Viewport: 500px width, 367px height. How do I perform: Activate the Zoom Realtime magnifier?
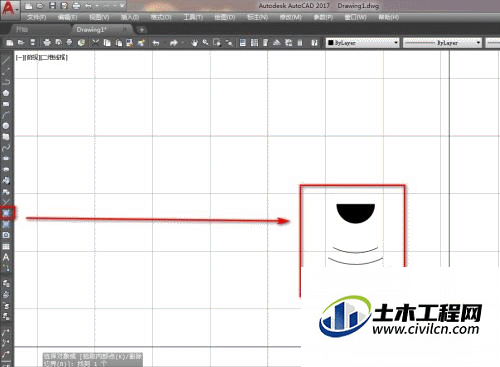click(x=206, y=43)
